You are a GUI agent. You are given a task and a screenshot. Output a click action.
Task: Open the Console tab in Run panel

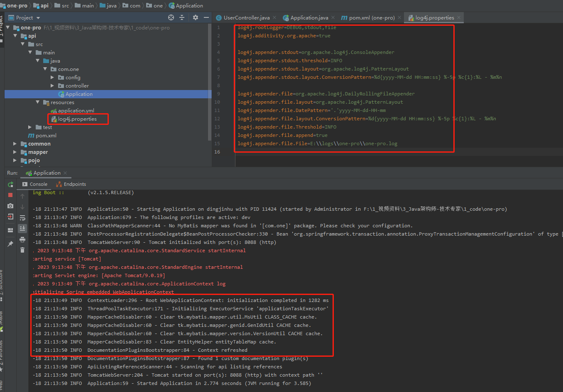coord(35,184)
